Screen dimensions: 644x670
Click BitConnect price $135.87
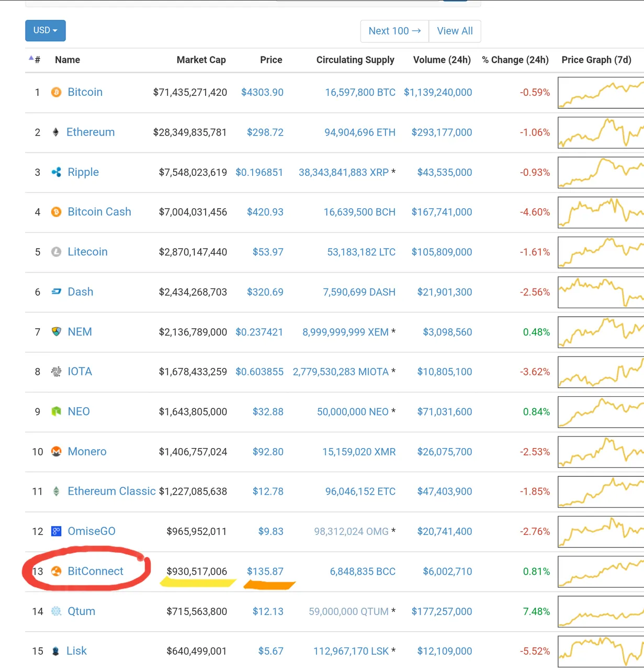[265, 571]
